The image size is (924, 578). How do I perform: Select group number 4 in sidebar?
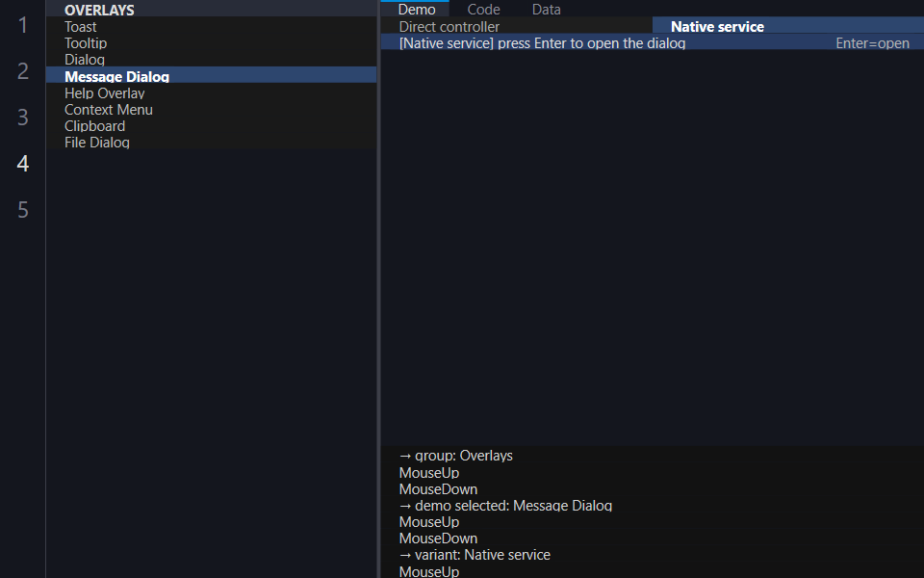(x=22, y=164)
